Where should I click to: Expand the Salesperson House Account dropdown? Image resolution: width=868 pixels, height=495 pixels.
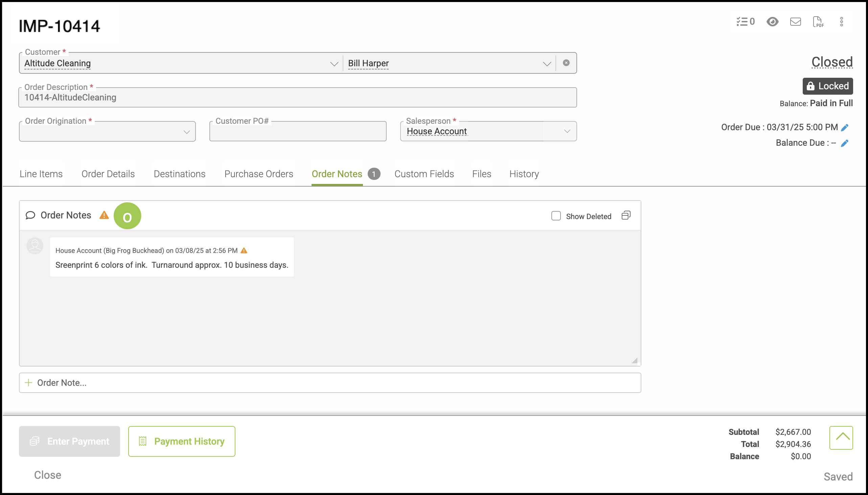point(567,131)
